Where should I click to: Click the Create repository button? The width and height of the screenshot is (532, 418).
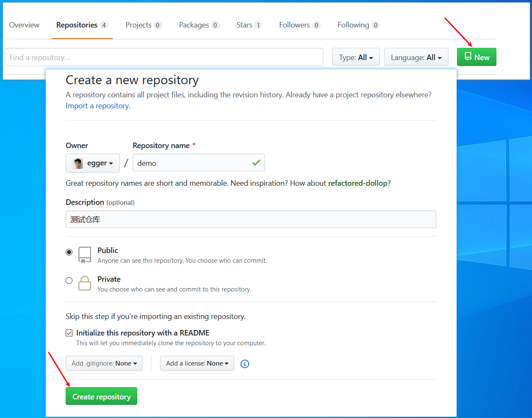pyautogui.click(x=101, y=396)
